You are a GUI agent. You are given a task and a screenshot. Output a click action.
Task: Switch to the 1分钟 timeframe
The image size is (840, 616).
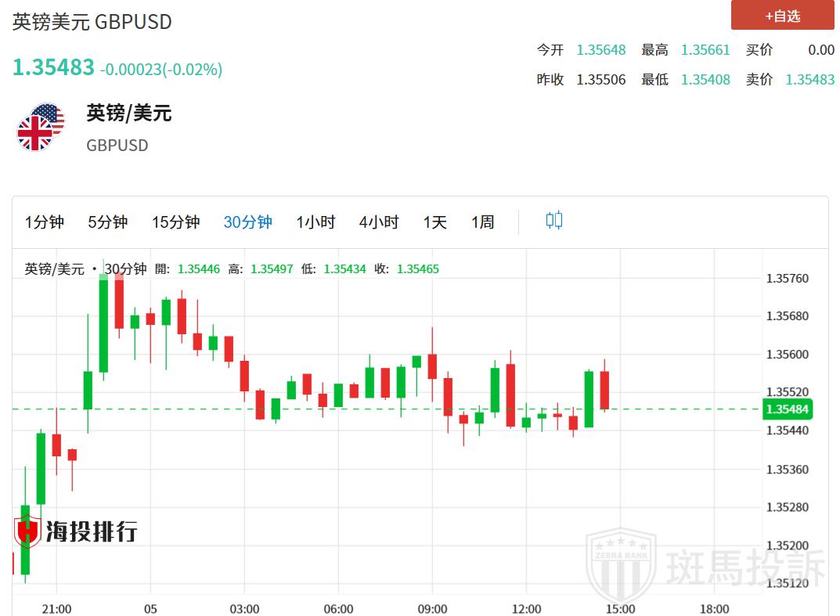click(x=45, y=222)
